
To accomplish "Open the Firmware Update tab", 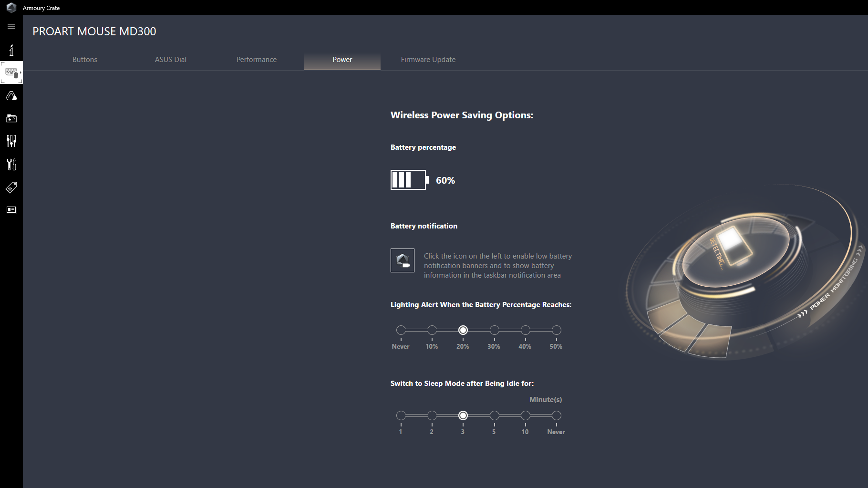I will tap(428, 59).
